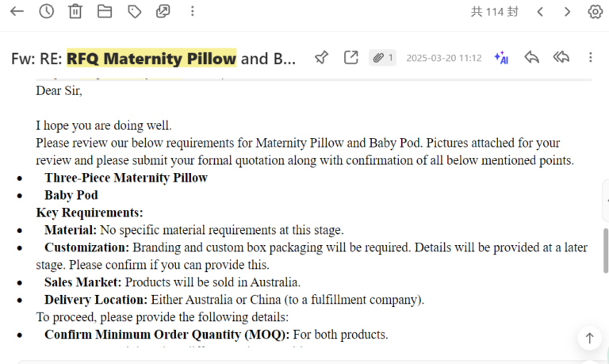The image size is (609, 364).
Task: Launch the AI assistant sparkle icon
Action: (x=501, y=57)
